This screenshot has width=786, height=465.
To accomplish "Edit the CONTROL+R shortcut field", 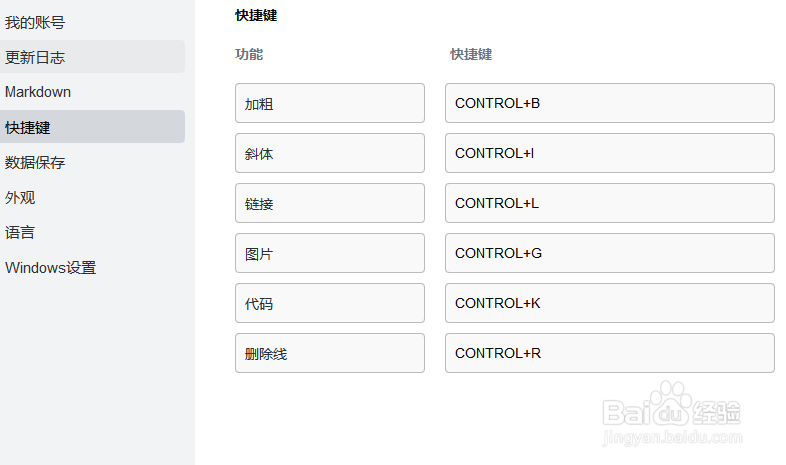I will [609, 353].
